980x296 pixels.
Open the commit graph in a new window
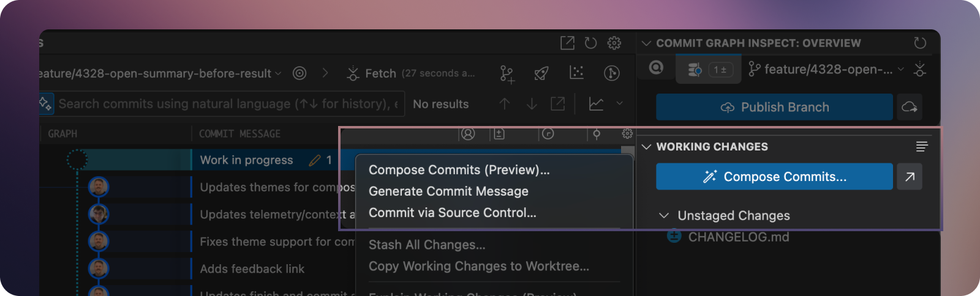click(x=567, y=43)
